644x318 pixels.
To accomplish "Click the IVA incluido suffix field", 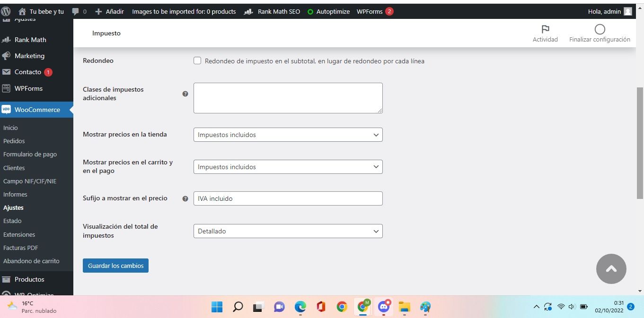I will (288, 198).
